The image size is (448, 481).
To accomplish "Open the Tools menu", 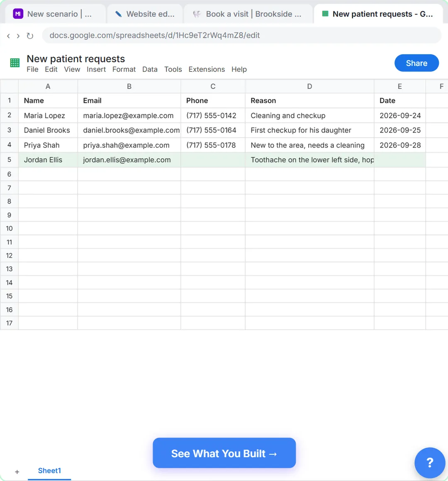I will click(x=173, y=69).
